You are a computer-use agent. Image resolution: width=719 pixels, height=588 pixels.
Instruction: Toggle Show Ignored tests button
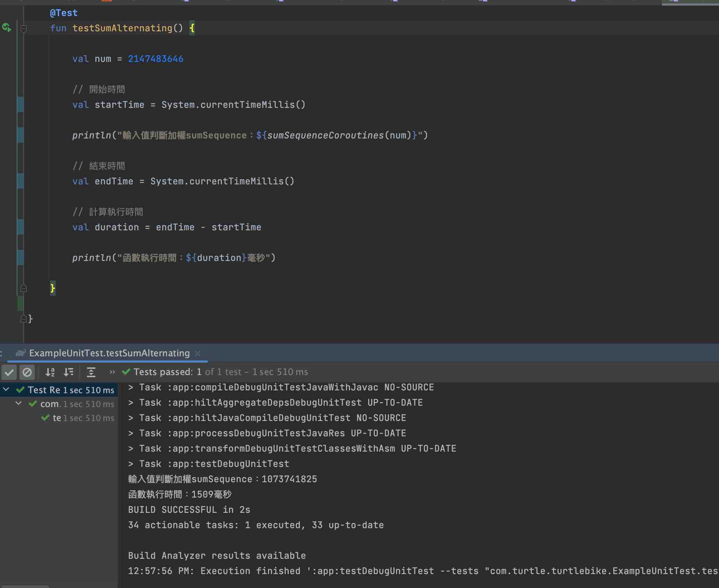pyautogui.click(x=27, y=372)
